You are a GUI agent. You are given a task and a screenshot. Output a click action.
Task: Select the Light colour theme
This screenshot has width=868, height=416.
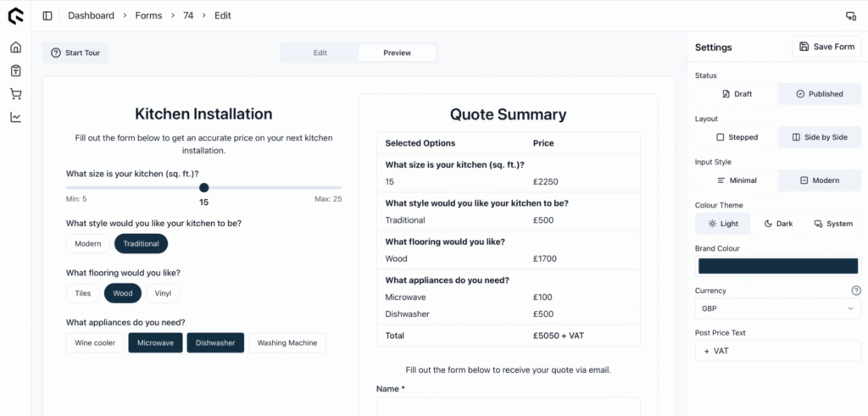pos(723,224)
